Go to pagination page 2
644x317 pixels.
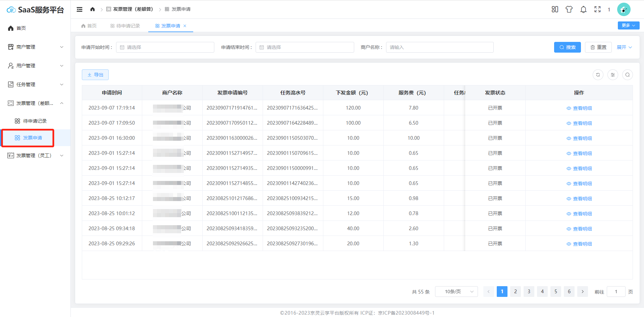[516, 292]
